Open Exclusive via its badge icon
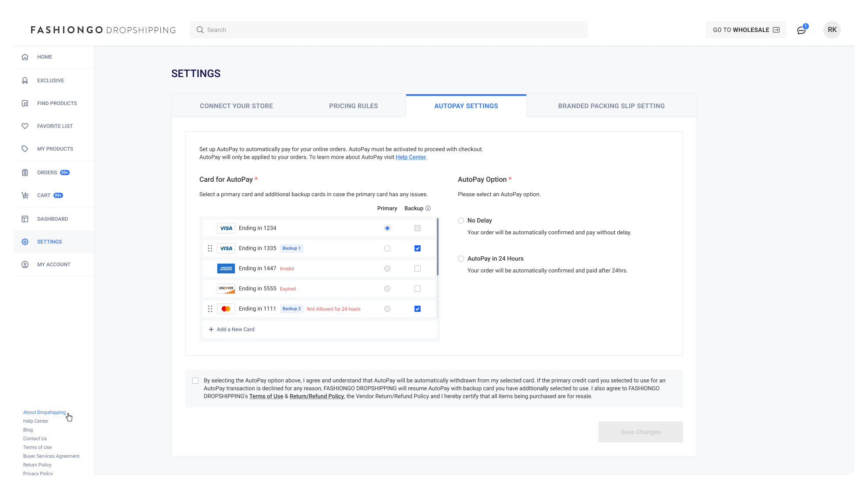Screen dimensions: 868x491 (x=25, y=81)
